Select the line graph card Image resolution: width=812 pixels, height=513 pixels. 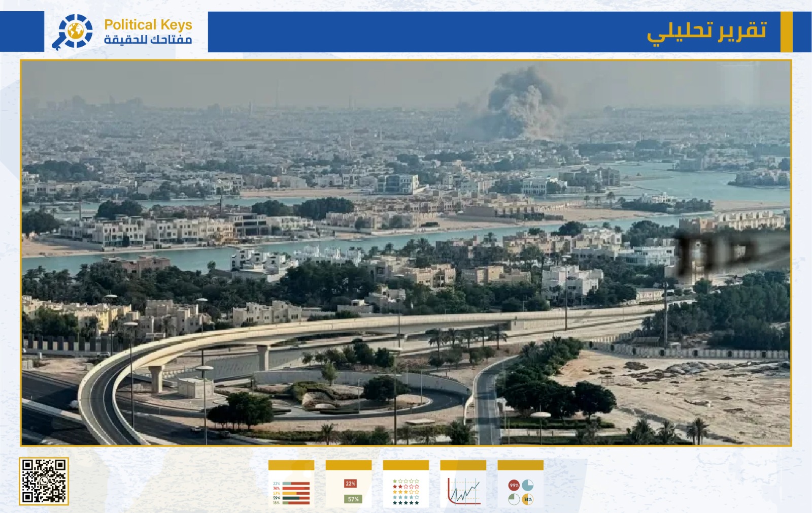pos(463,484)
